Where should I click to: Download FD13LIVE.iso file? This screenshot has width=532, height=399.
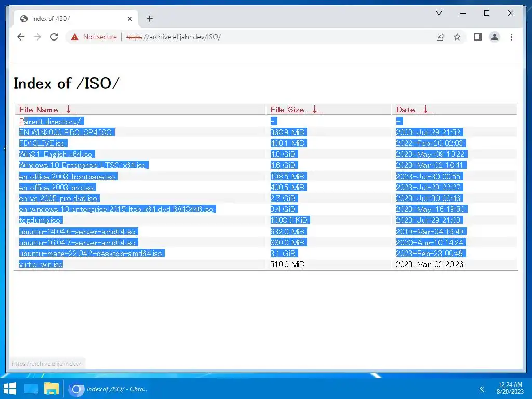pos(42,143)
